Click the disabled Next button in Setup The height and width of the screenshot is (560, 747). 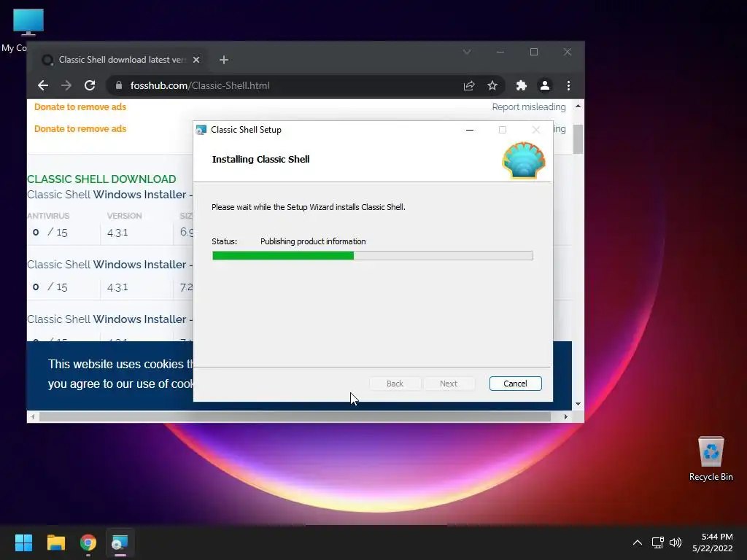pyautogui.click(x=449, y=384)
